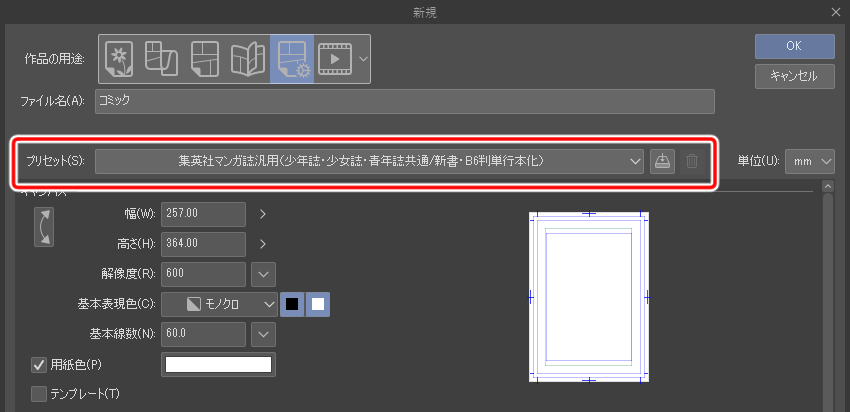
Task: Click the page preview thumbnail
Action: click(589, 297)
